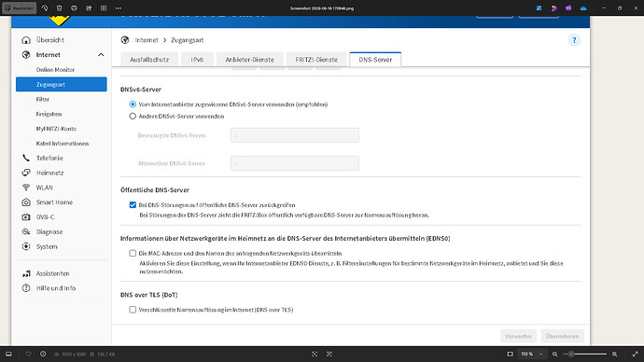This screenshot has height=362, width=644.
Task: Click the Übernehmen button
Action: click(562, 336)
